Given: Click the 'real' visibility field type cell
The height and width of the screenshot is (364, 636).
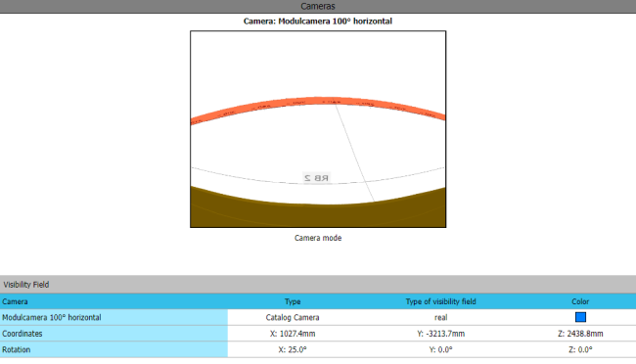Looking at the screenshot, I should pyautogui.click(x=440, y=317).
